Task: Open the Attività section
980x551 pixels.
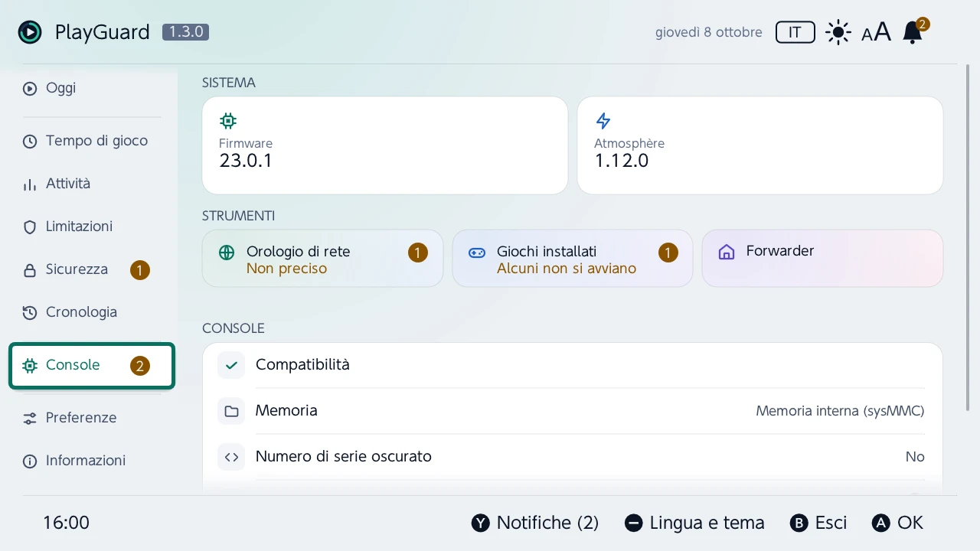Action: click(92, 184)
